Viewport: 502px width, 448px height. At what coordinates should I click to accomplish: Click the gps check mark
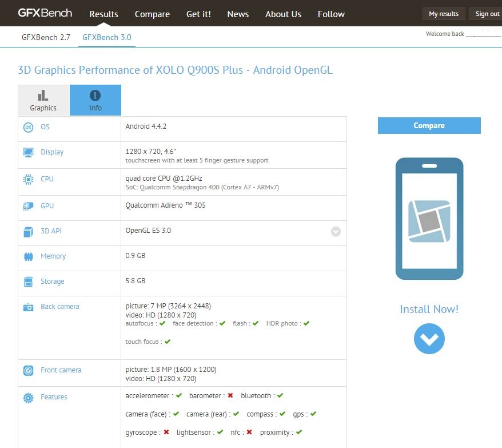(x=313, y=414)
